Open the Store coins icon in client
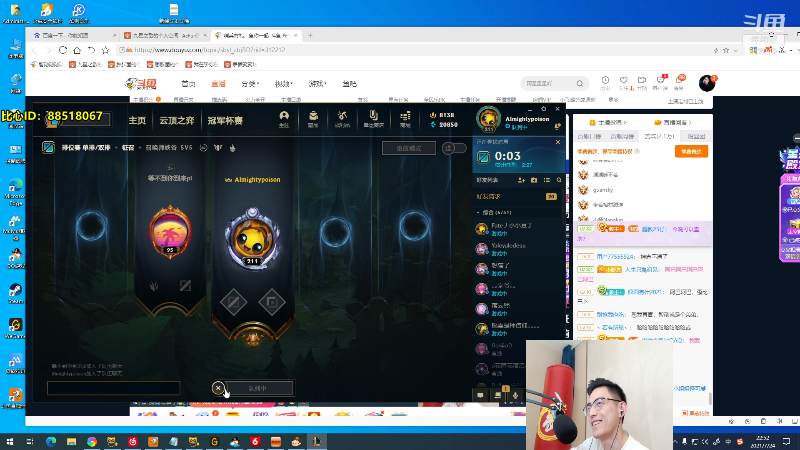The height and width of the screenshot is (450, 800). pos(405,119)
